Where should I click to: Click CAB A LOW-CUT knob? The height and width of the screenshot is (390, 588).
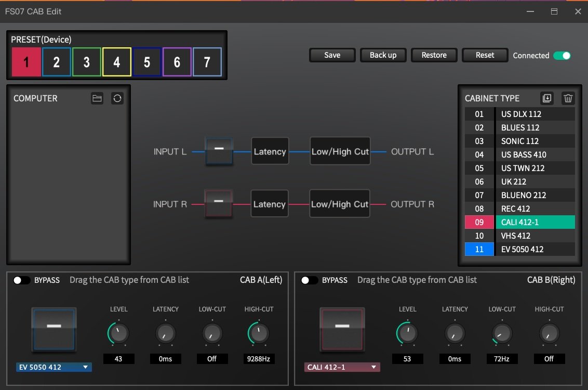coord(212,333)
